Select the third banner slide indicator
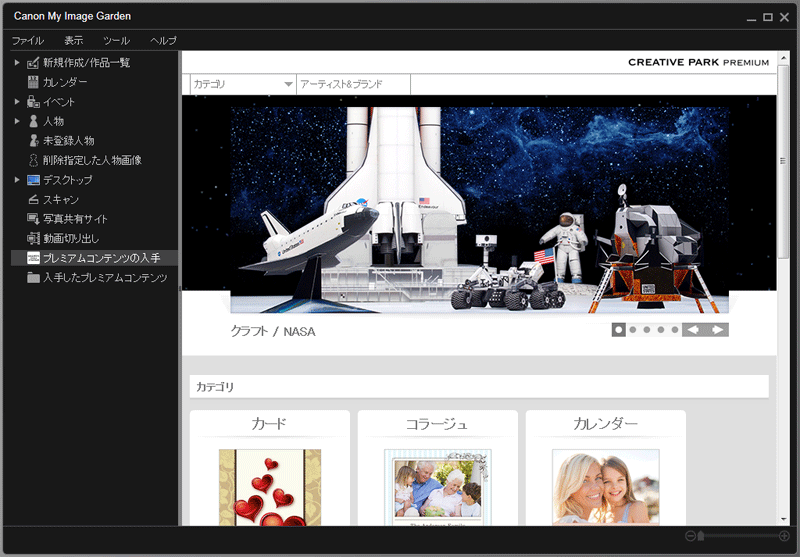The width and height of the screenshot is (800, 557). click(647, 330)
